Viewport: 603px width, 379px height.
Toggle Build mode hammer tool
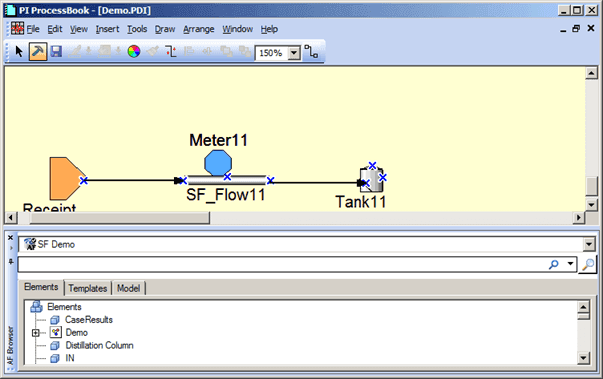[38, 51]
